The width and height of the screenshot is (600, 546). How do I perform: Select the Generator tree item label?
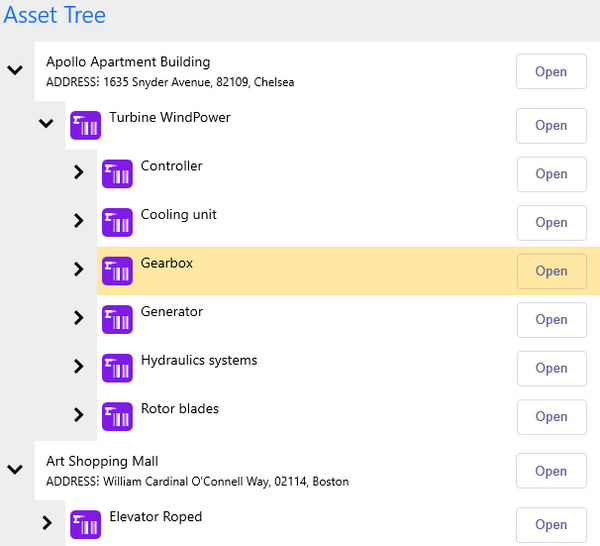coord(172,312)
